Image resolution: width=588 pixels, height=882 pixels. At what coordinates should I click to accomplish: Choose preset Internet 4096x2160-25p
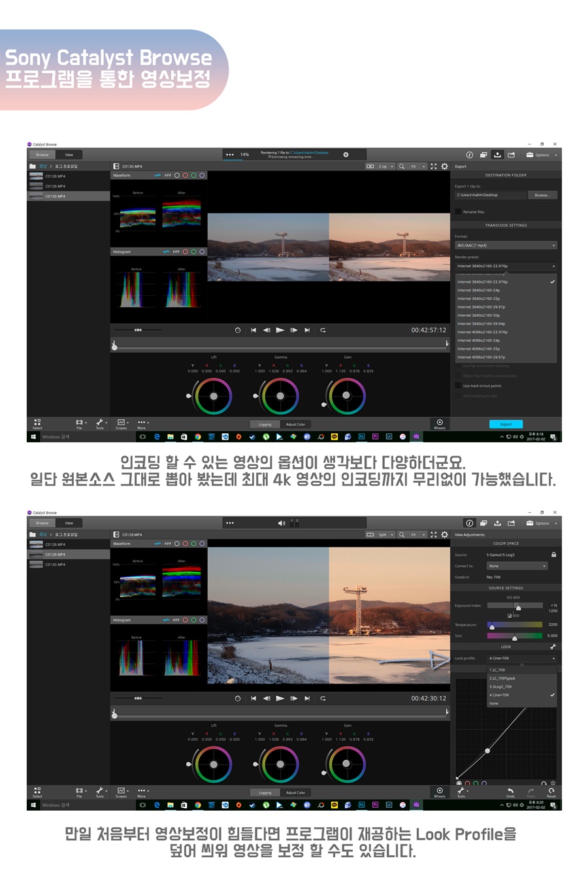(506, 349)
